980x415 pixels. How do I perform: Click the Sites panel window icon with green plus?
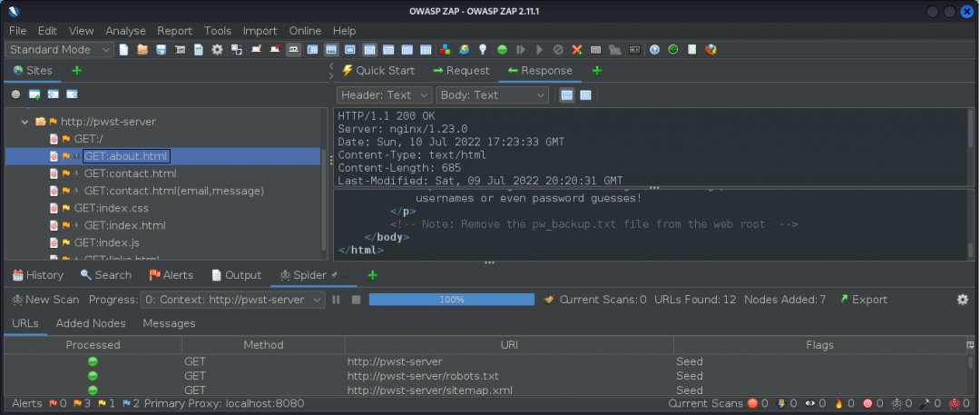point(34,94)
